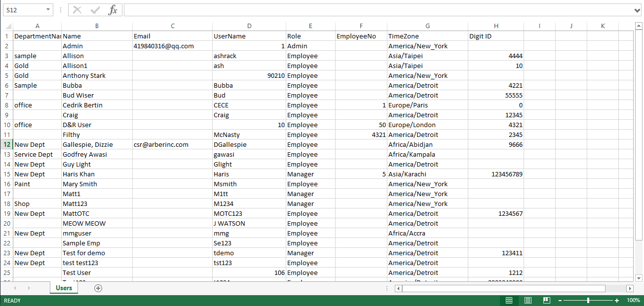Image resolution: width=644 pixels, height=306 pixels.
Task: Click the EmployeeNo header cell
Action: pyautogui.click(x=361, y=36)
